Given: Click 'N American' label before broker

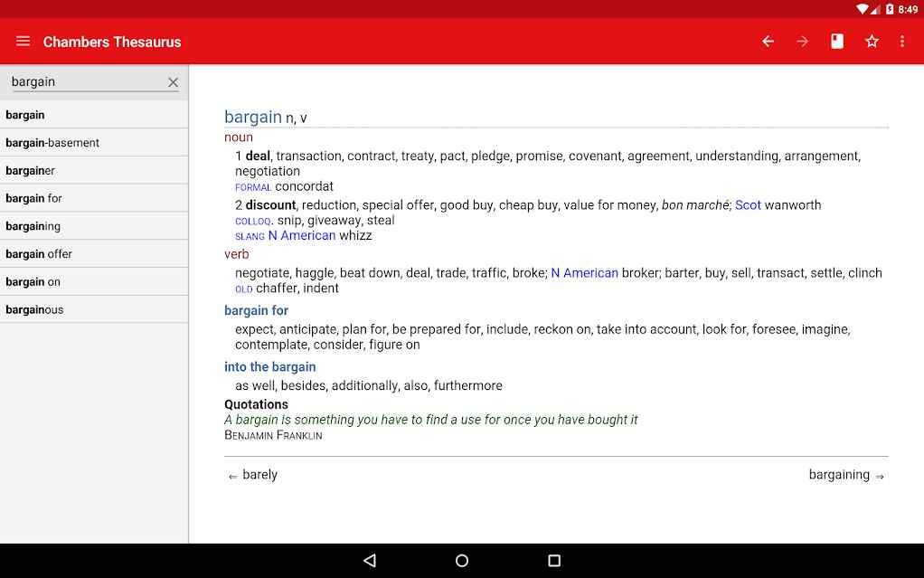Looking at the screenshot, I should pyautogui.click(x=585, y=273).
